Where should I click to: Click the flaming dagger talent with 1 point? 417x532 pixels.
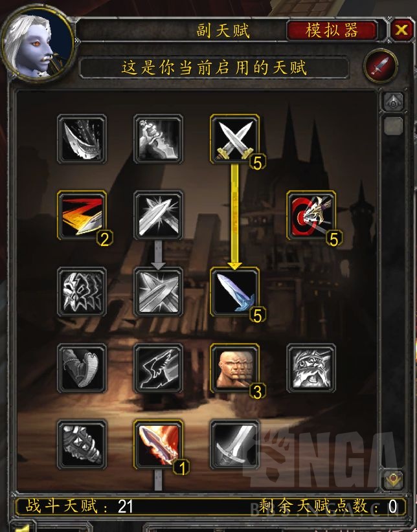(158, 445)
